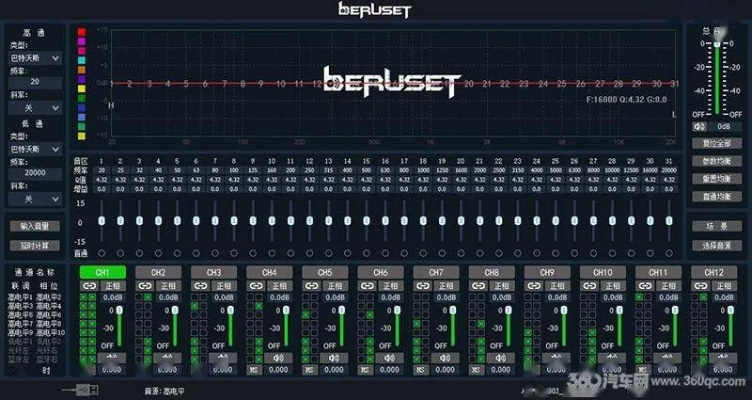Toggle the bypass circle under EQ band 1
Image resolution: width=752 pixels, height=400 pixels.
101,252
